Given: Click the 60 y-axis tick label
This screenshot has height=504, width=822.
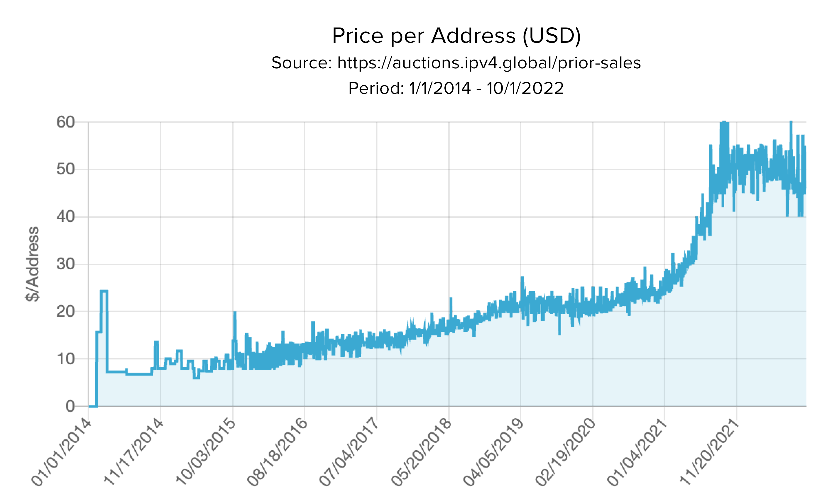Looking at the screenshot, I should coord(65,122).
